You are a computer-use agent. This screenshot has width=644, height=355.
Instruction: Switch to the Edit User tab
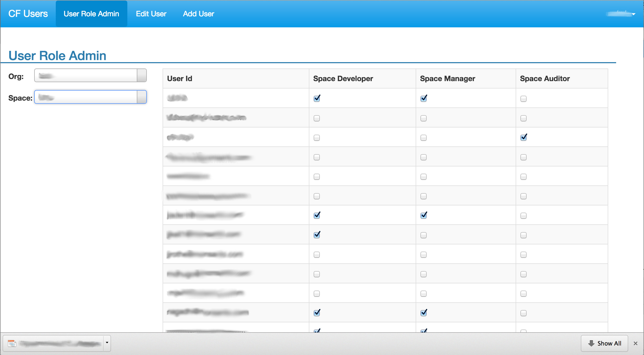tap(151, 14)
